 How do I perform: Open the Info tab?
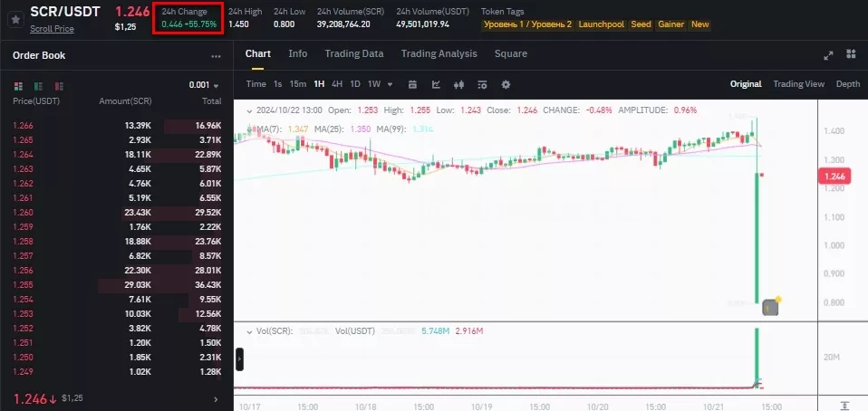(298, 53)
